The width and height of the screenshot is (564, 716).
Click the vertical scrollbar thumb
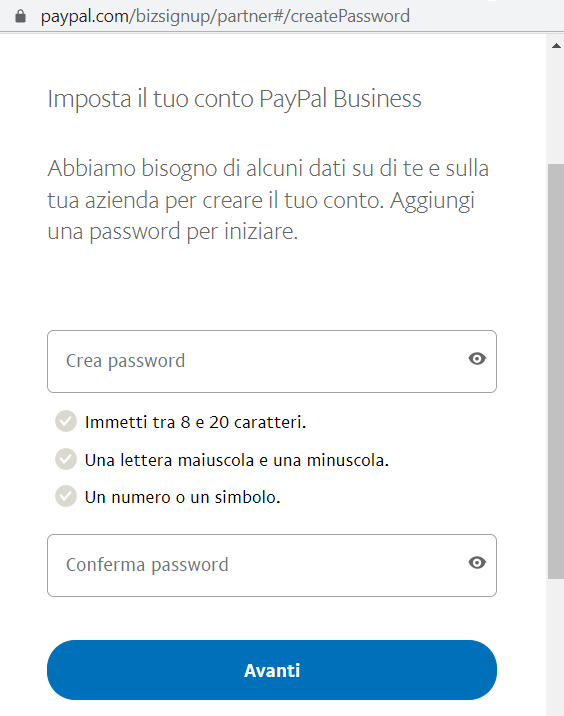(556, 371)
